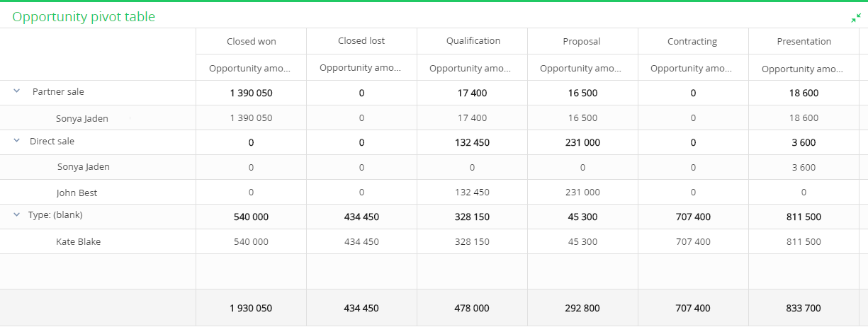868x327 pixels.
Task: Click the Qualification column header
Action: coord(473,40)
